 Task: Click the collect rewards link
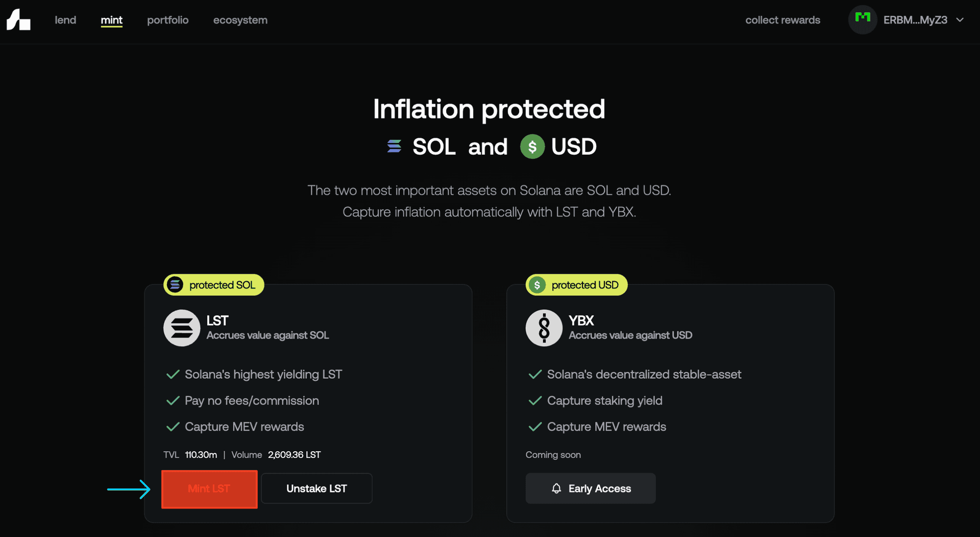coord(782,20)
